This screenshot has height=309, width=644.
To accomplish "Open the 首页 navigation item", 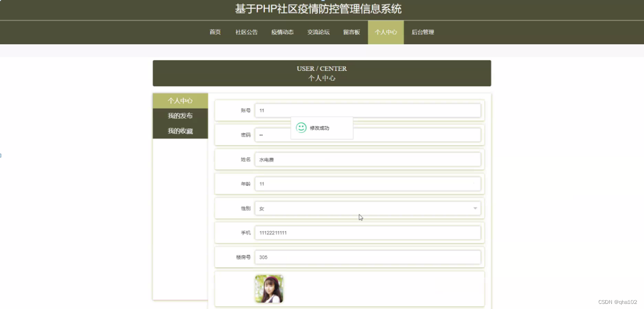I will [x=215, y=33].
